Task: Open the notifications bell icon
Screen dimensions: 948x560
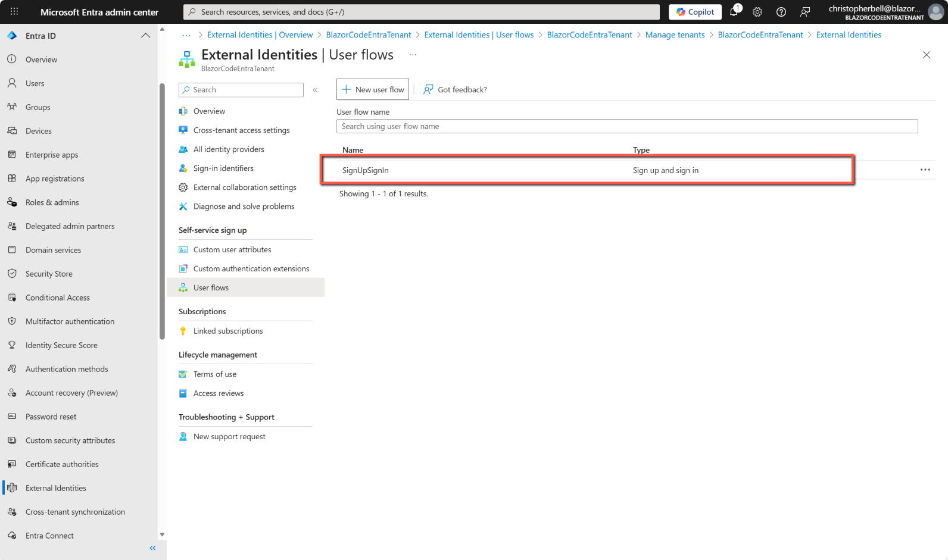Action: [734, 12]
